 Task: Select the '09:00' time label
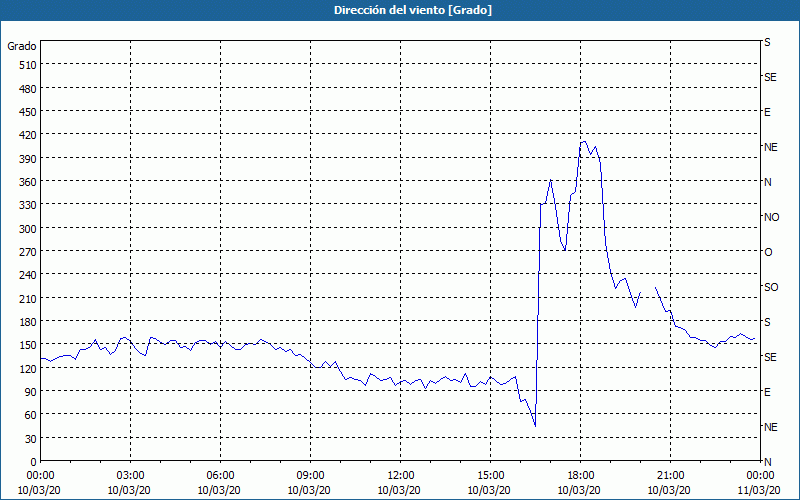point(310,476)
